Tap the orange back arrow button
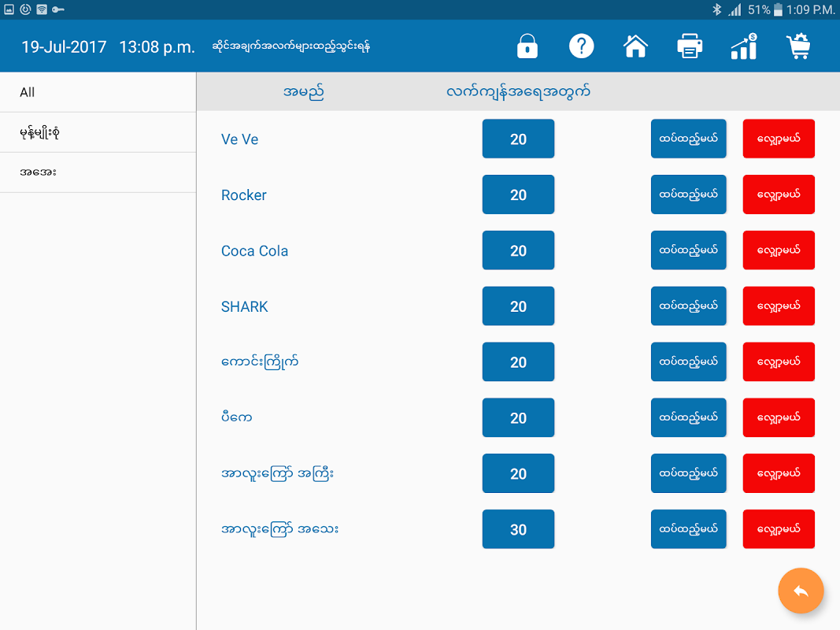This screenshot has width=840, height=630. pos(801,591)
